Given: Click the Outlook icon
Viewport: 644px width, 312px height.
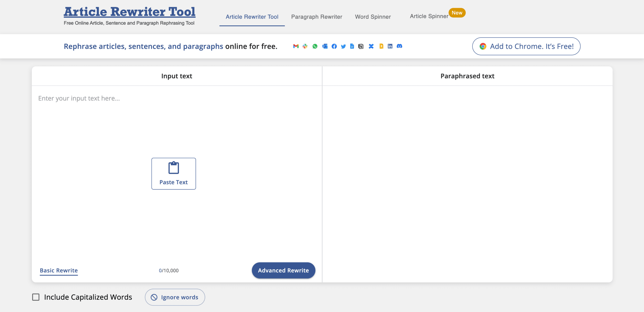Looking at the screenshot, I should click(325, 46).
